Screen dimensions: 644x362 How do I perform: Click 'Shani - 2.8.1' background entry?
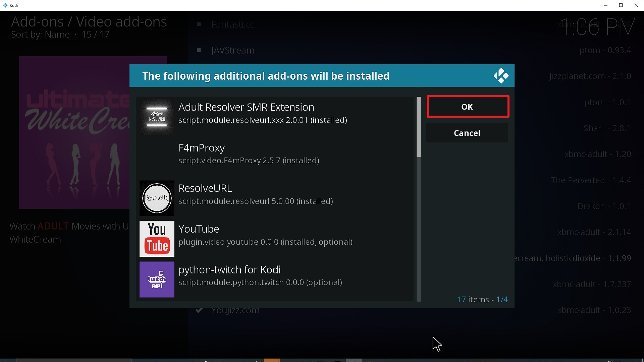[x=607, y=128]
